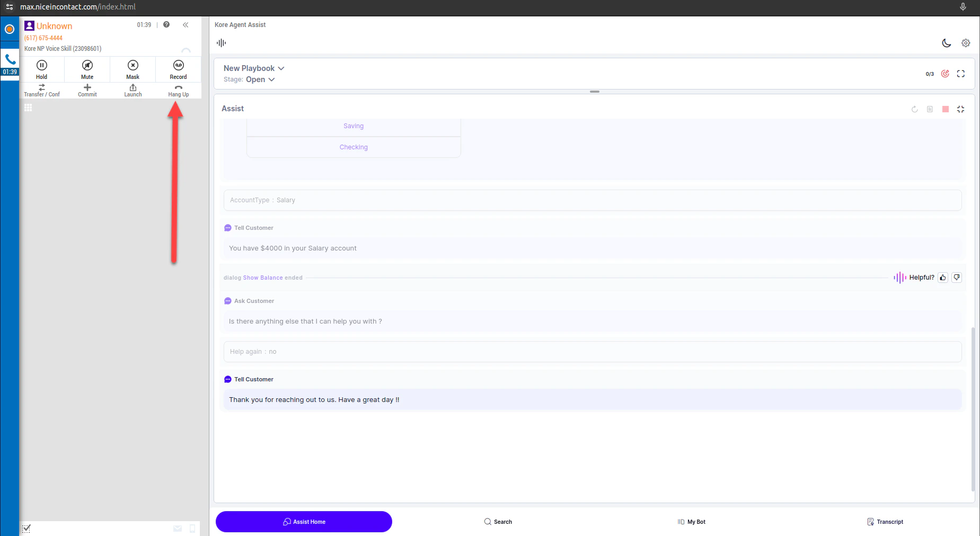Give thumbs down on Show Balance dialog
980x536 pixels.
pos(956,277)
